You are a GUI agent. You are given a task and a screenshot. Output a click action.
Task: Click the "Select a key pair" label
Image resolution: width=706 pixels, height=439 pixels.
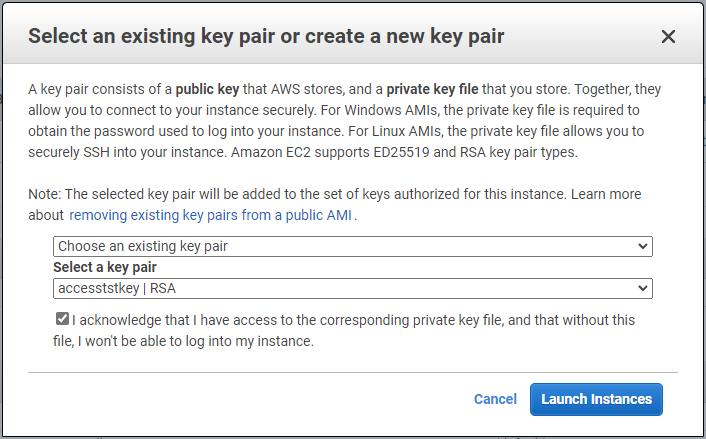[x=105, y=267]
